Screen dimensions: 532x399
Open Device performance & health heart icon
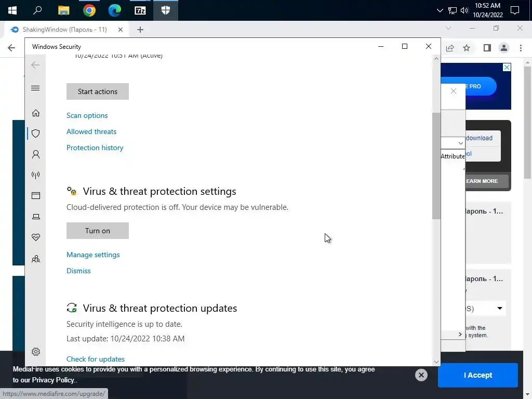(x=36, y=237)
